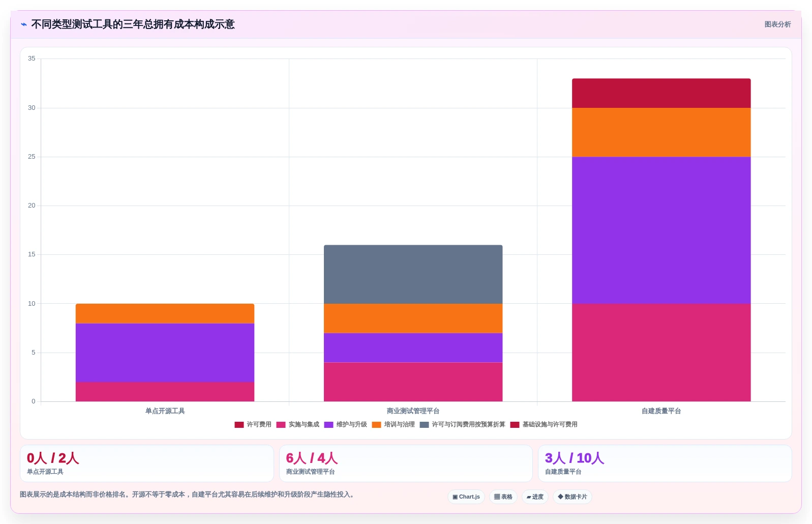The image size is (812, 524).
Task: Click the gray segment of 商业测试管理平台 bar
Action: click(413, 274)
